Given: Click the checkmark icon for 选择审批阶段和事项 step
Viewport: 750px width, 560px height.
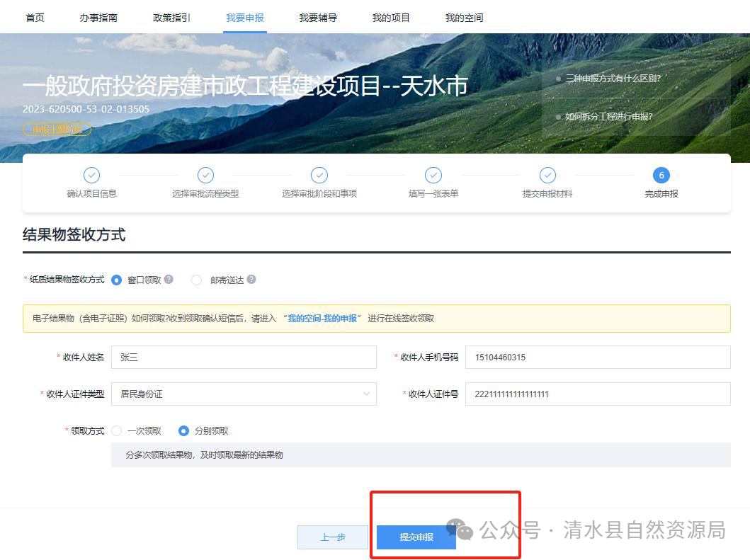Looking at the screenshot, I should [x=319, y=175].
